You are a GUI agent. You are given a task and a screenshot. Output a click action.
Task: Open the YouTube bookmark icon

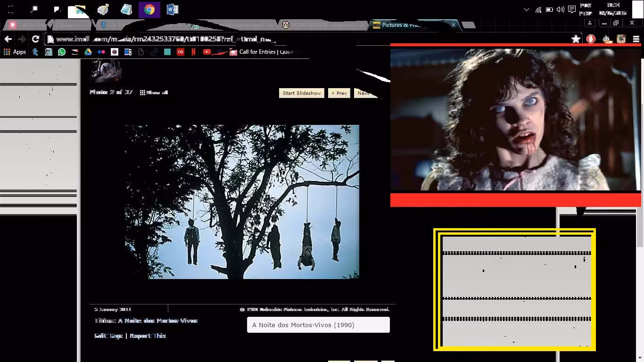coord(206,52)
